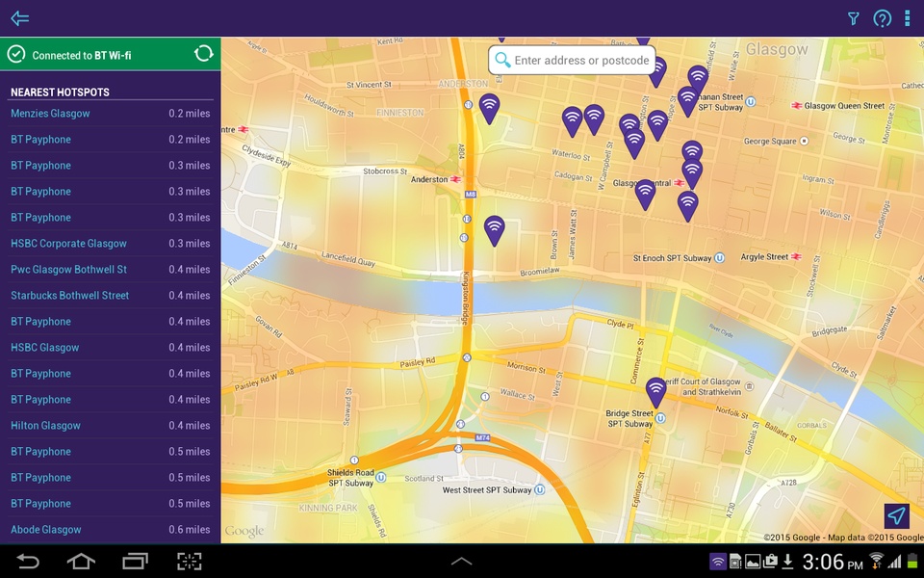Tap the 3:06 PM clock

pyautogui.click(x=832, y=562)
